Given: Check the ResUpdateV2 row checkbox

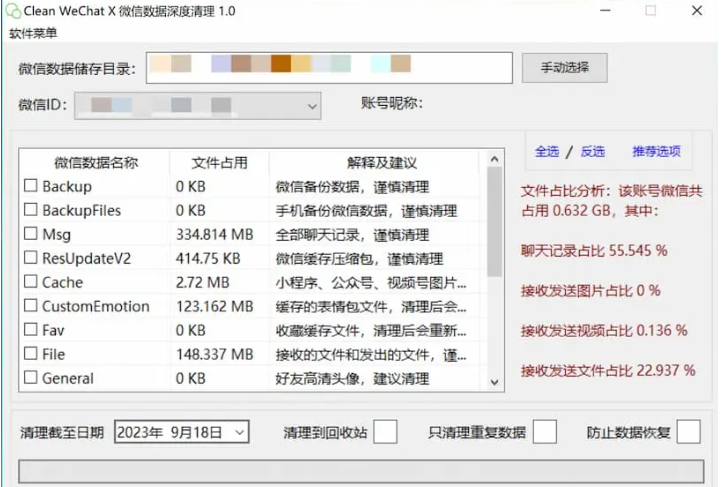Looking at the screenshot, I should pyautogui.click(x=30, y=258).
